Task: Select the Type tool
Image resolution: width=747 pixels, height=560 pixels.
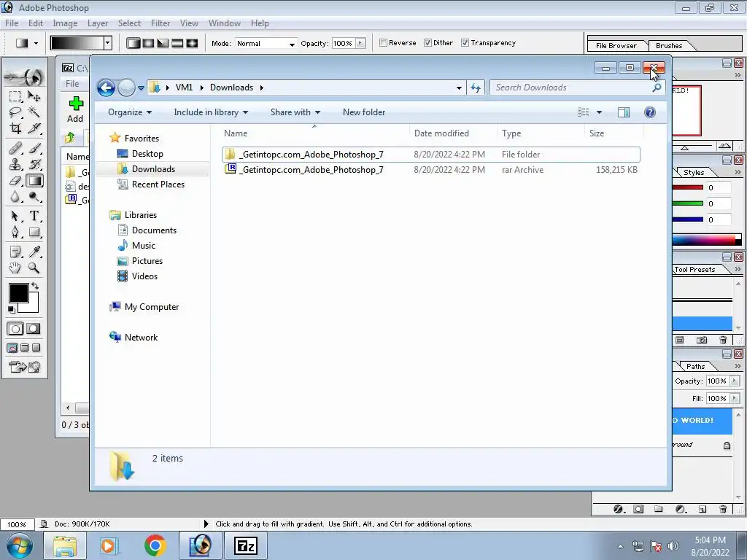Action: point(34,216)
